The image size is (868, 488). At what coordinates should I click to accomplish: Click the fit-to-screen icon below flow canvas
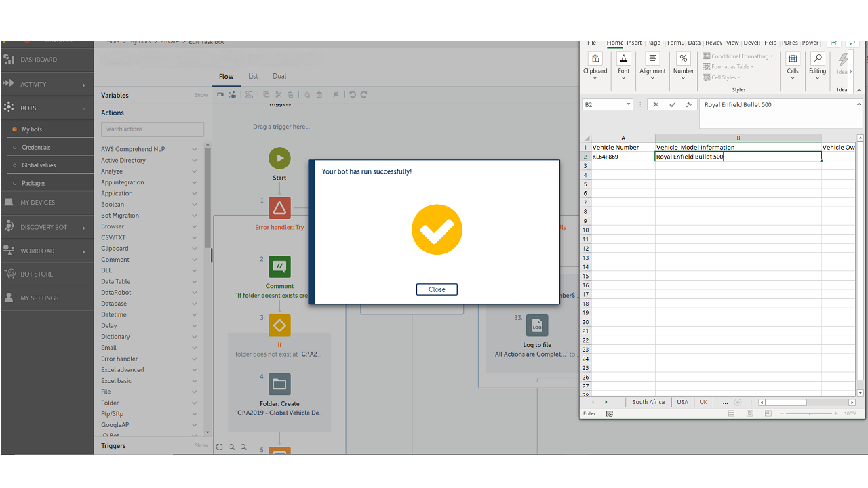click(x=220, y=447)
